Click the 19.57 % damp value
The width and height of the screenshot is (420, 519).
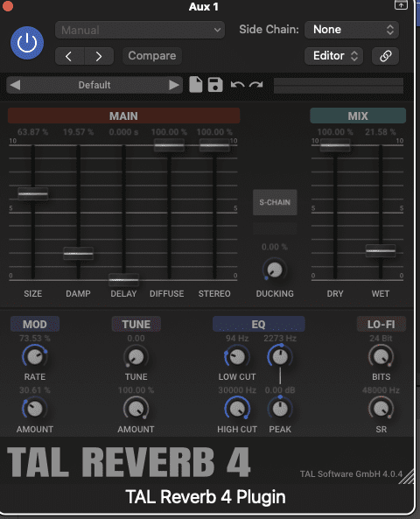[x=78, y=132]
